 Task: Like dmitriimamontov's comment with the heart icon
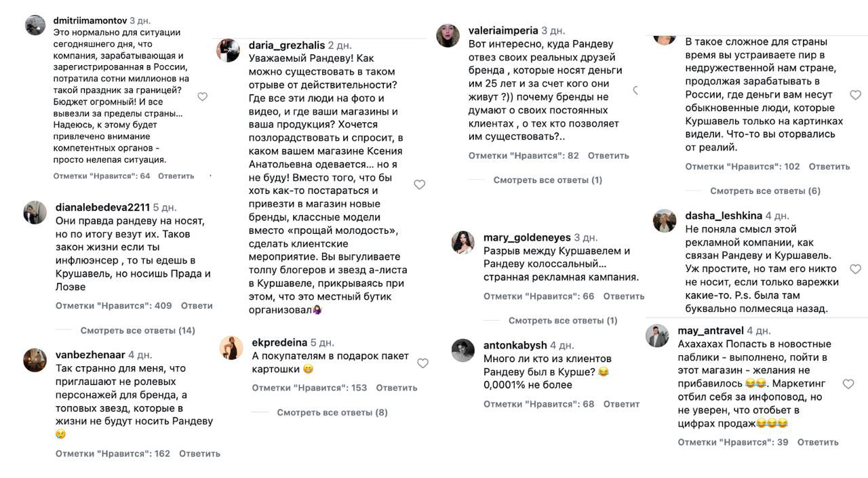(x=202, y=96)
